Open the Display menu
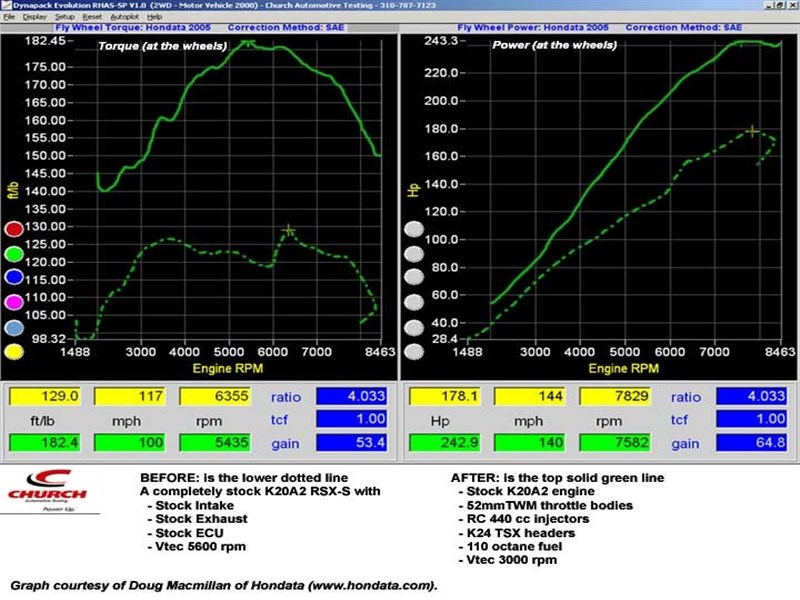800x600 pixels. tap(35, 17)
